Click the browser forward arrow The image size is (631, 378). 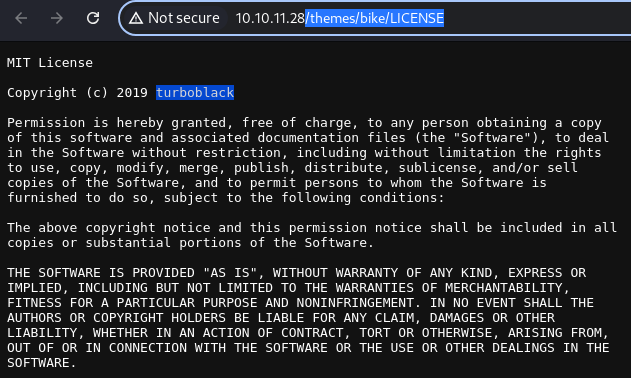[57, 18]
